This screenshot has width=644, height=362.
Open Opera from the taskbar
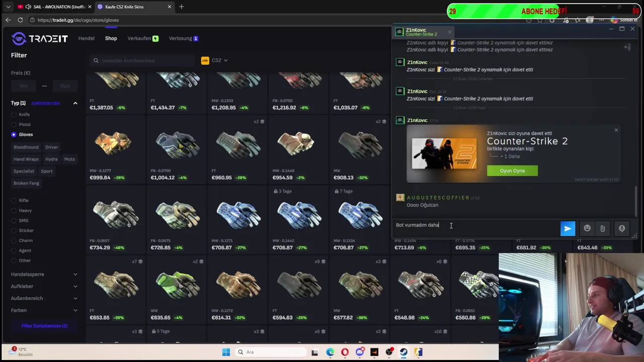coord(345,352)
